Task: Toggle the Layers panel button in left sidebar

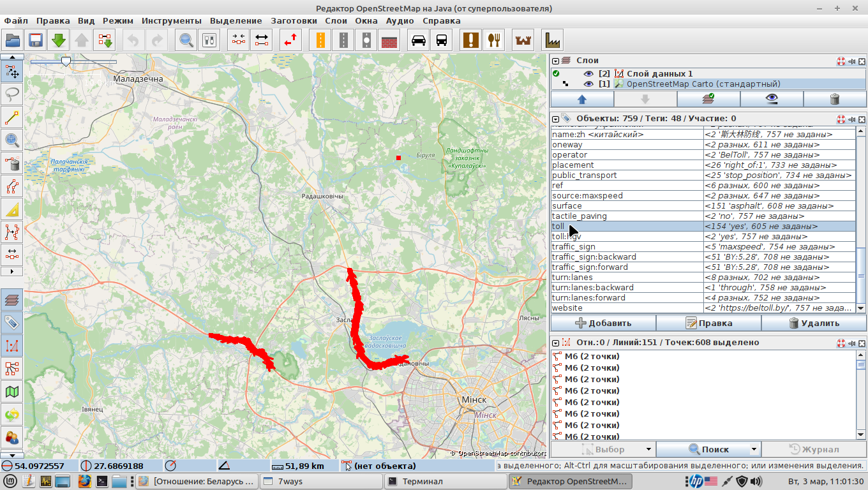Action: (x=12, y=299)
